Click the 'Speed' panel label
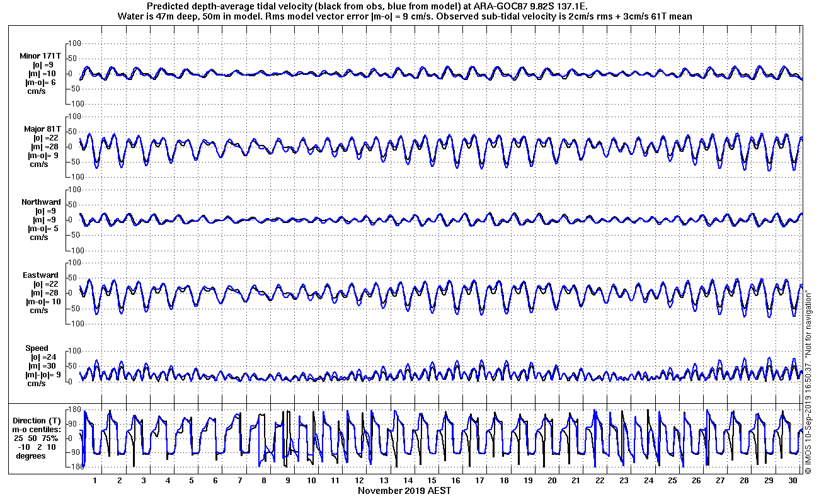The image size is (819, 504). pos(37,348)
